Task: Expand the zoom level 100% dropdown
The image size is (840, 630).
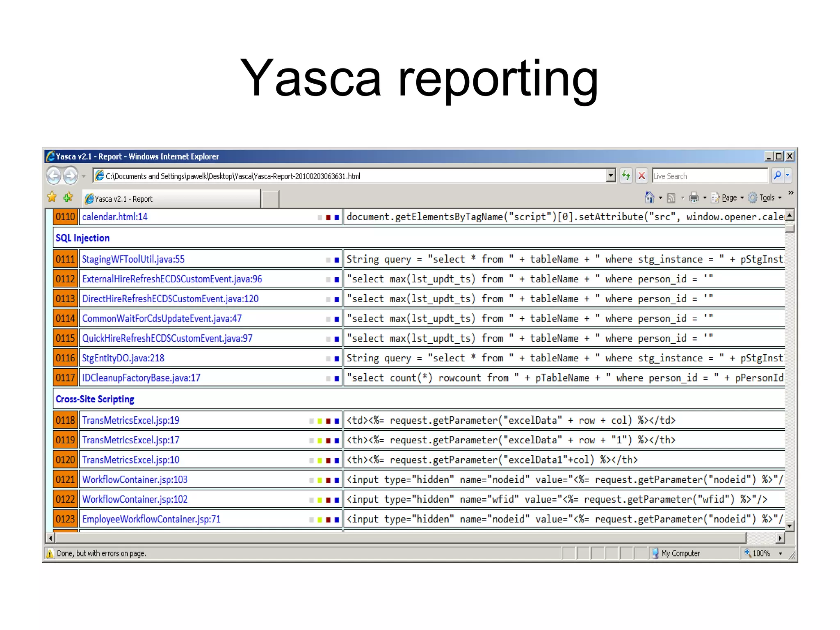Action: click(781, 553)
